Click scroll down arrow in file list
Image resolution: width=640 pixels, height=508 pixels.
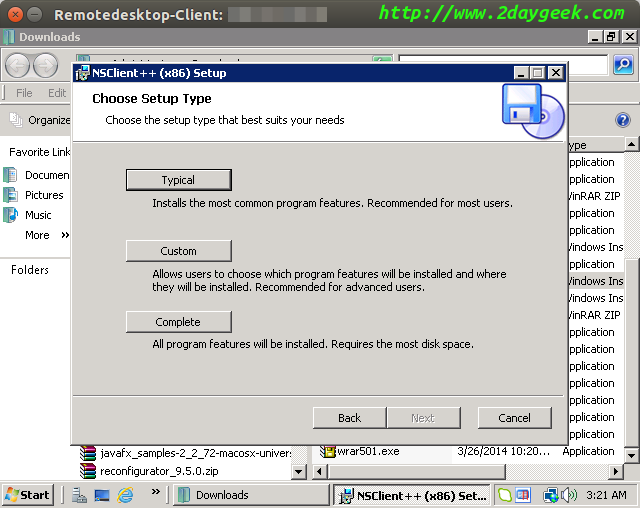[x=631, y=455]
